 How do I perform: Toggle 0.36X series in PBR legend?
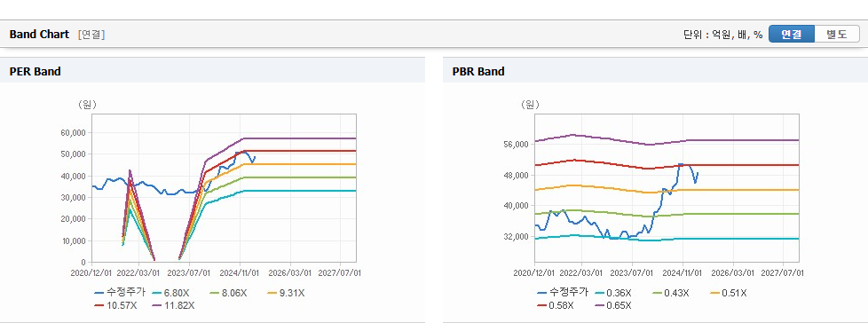pyautogui.click(x=614, y=293)
